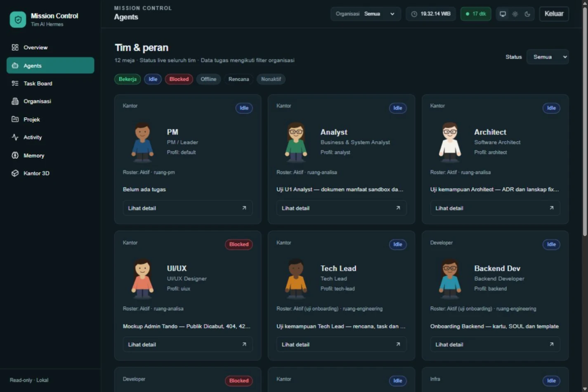Click the Idle badge on Architect card
Image resolution: width=588 pixels, height=392 pixels.
pos(551,108)
